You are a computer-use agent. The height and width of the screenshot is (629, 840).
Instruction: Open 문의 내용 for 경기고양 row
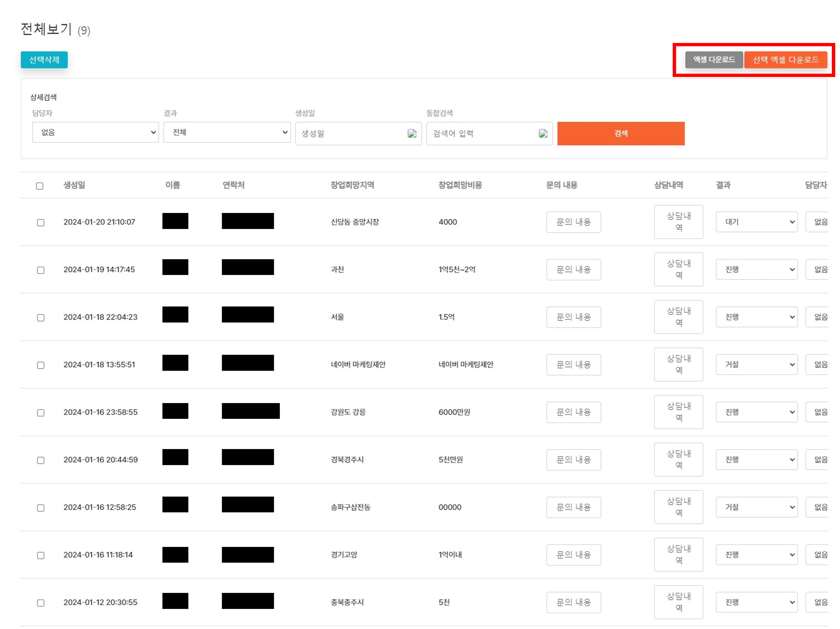573,555
